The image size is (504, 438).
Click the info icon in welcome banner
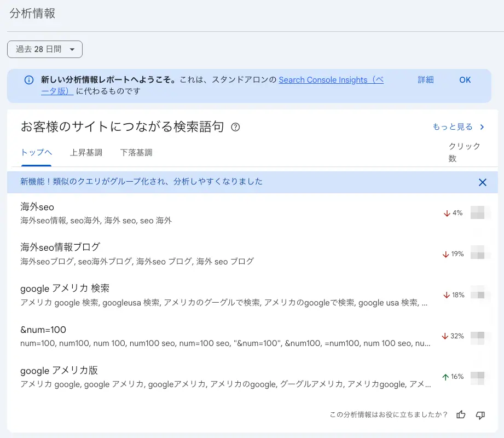[29, 80]
